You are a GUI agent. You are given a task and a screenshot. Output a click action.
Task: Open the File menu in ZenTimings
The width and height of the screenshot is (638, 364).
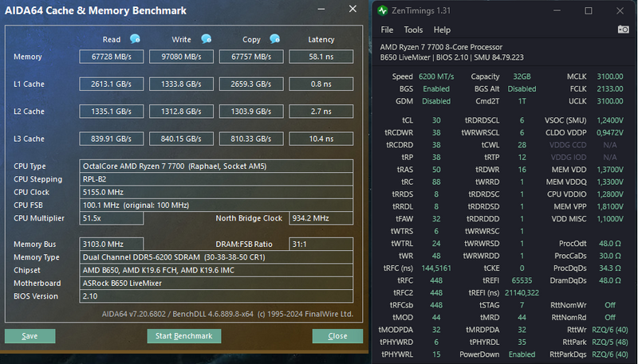point(387,29)
